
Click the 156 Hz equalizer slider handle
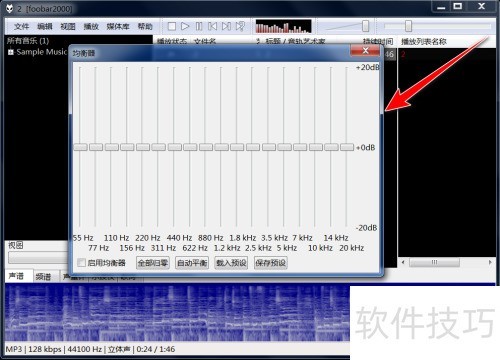[127, 147]
